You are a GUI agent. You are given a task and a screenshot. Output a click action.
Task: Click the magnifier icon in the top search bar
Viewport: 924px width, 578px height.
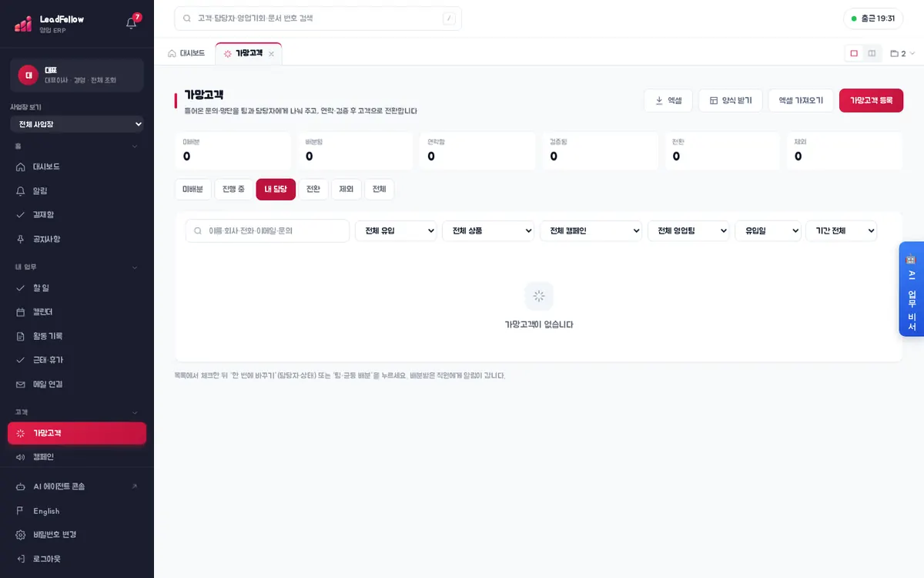tap(187, 18)
